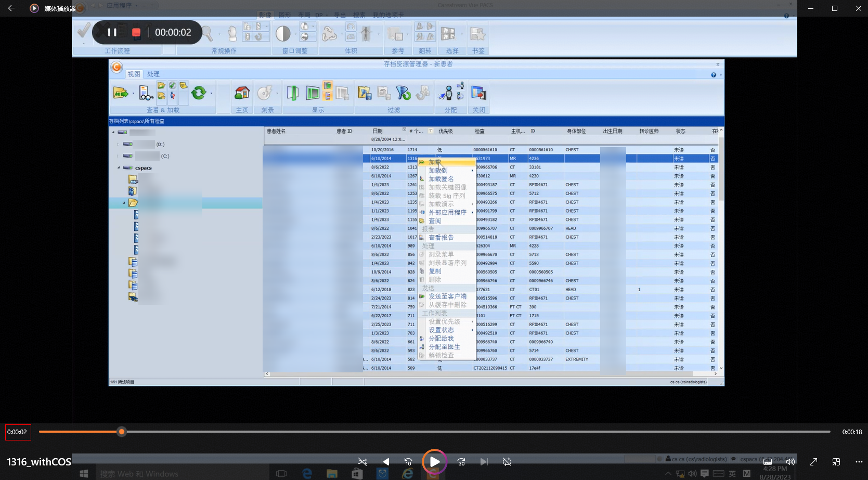Image resolution: width=868 pixels, height=480 pixels.
Task: Switch to the 视图 ribbon tab
Action: click(134, 74)
